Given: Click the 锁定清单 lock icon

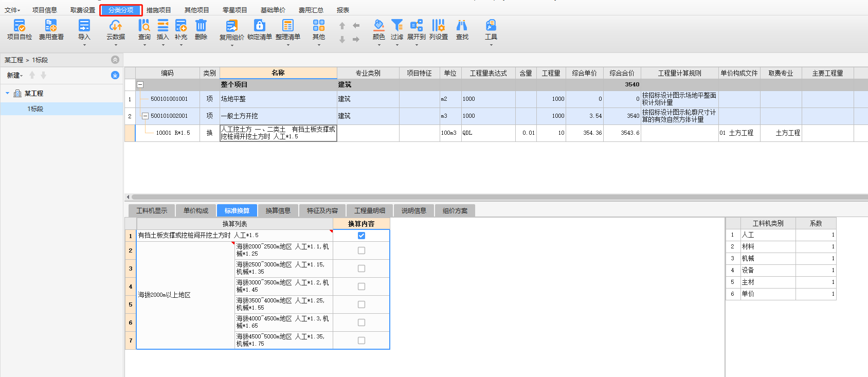Looking at the screenshot, I should [259, 26].
